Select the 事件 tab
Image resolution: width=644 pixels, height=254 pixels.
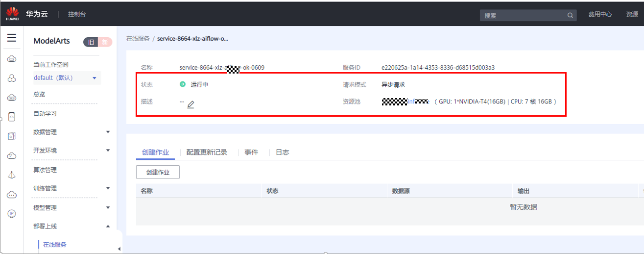(251, 152)
